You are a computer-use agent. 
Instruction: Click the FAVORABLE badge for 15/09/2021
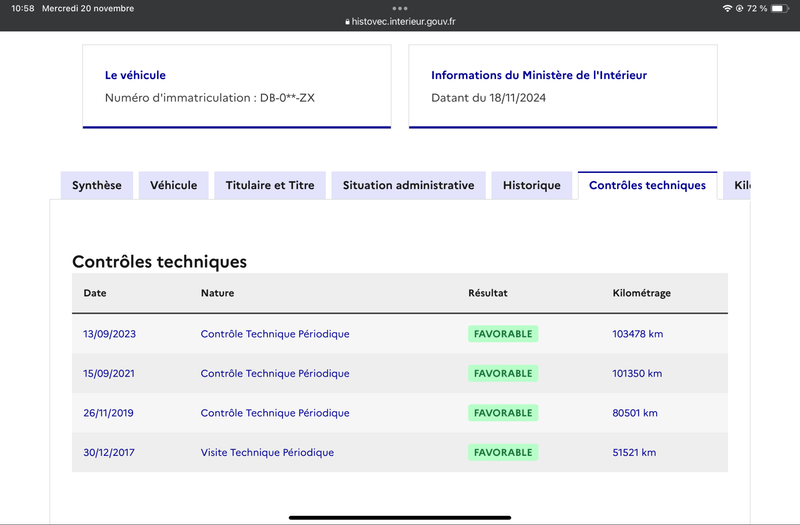pos(503,373)
